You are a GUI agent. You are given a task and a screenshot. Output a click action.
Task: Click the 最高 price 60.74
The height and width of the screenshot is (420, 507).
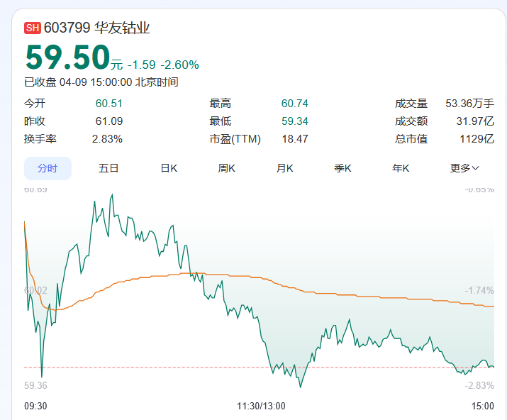click(x=294, y=104)
